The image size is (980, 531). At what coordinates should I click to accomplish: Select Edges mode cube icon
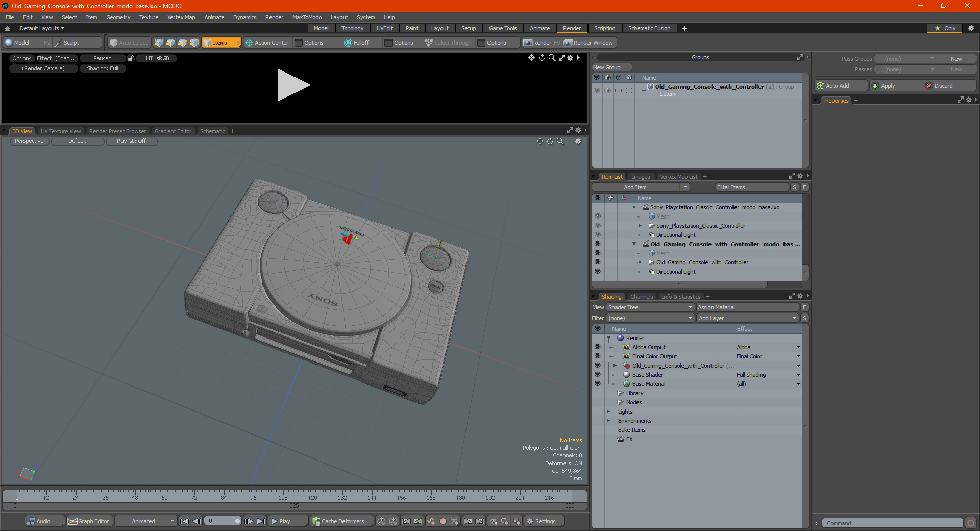point(170,43)
